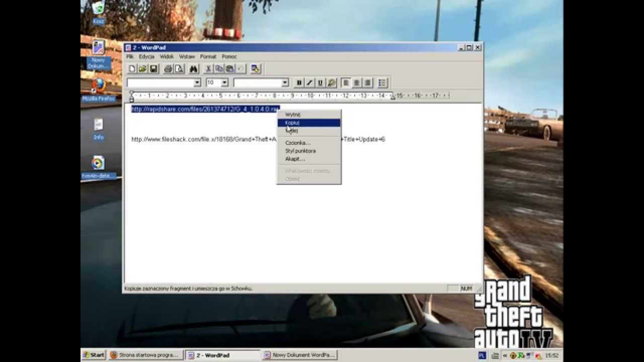Click the WordPad title bar icon
Viewport: 644px width, 362px height.
tap(128, 47)
